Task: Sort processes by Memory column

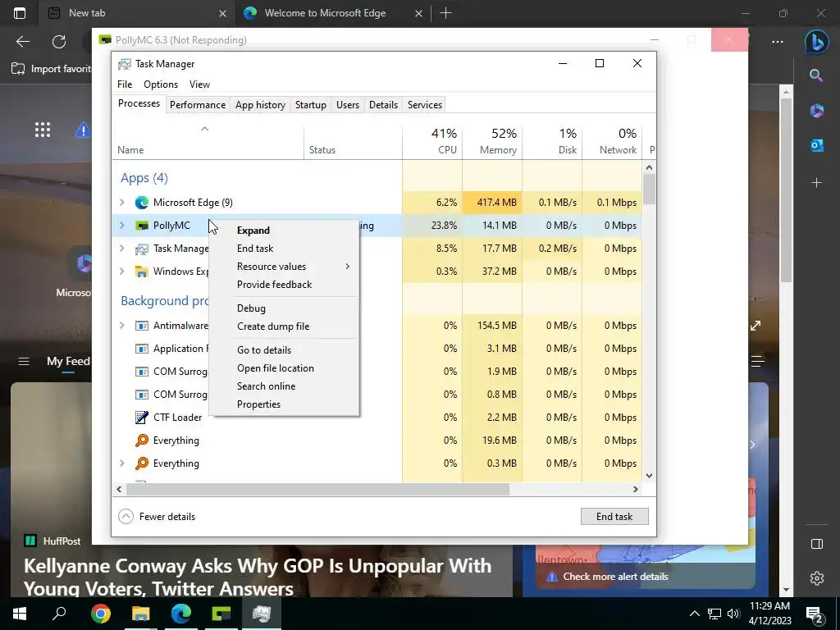Action: (492, 142)
